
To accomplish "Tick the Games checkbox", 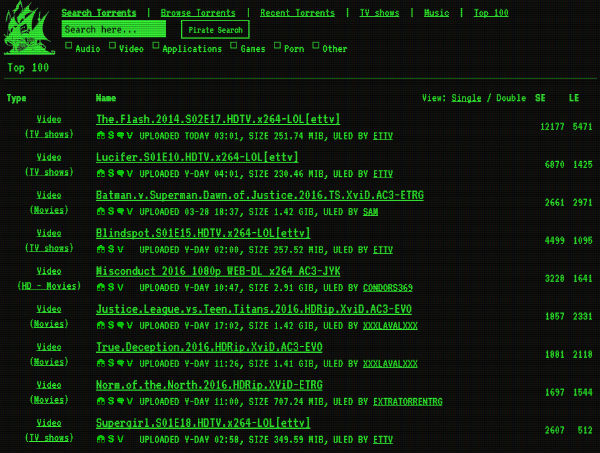I will [233, 46].
